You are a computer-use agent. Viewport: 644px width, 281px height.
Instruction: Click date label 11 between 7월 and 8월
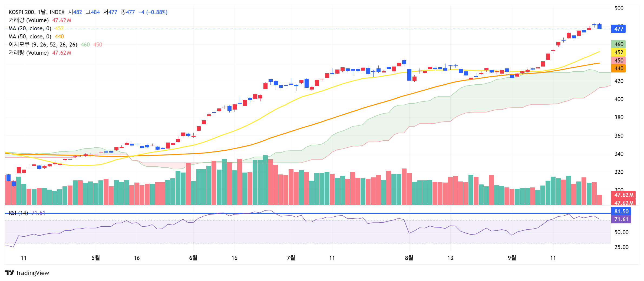332,258
